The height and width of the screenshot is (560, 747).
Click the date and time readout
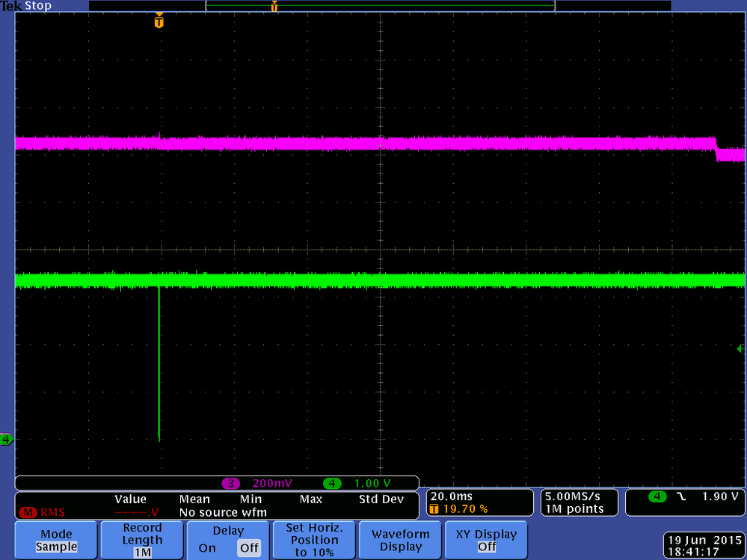tap(704, 547)
